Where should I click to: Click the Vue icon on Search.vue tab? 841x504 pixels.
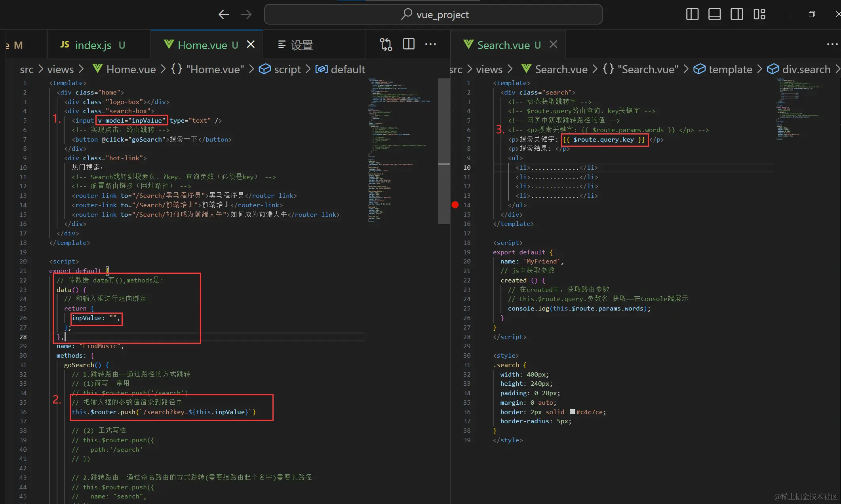pos(468,44)
